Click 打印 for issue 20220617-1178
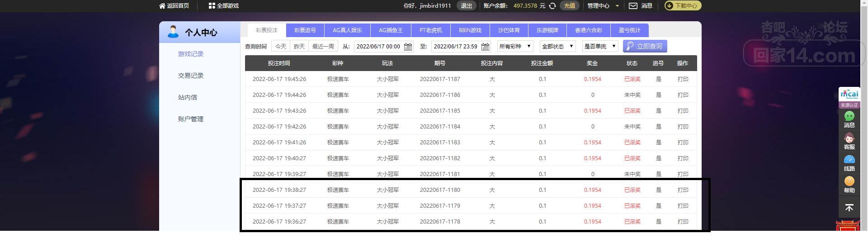The image size is (868, 248). pyautogui.click(x=683, y=222)
